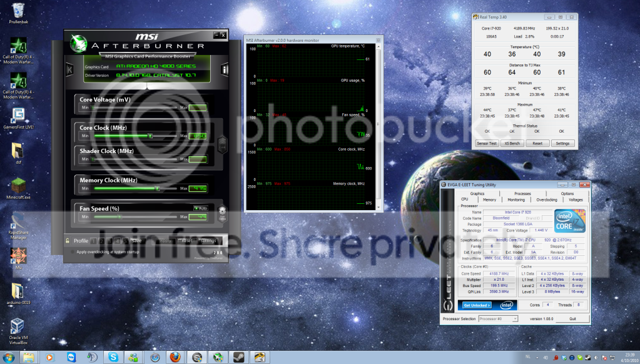The image size is (640, 364).
Task: Click NL language indicator in taskbar
Action: pos(528,356)
